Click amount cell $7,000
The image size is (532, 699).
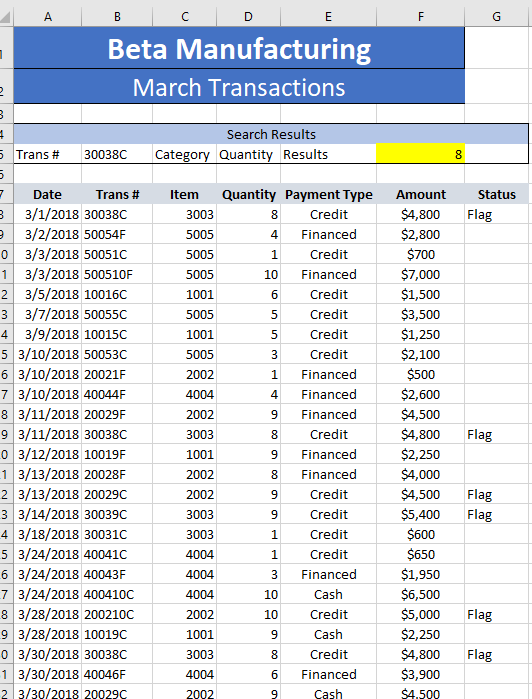(421, 275)
